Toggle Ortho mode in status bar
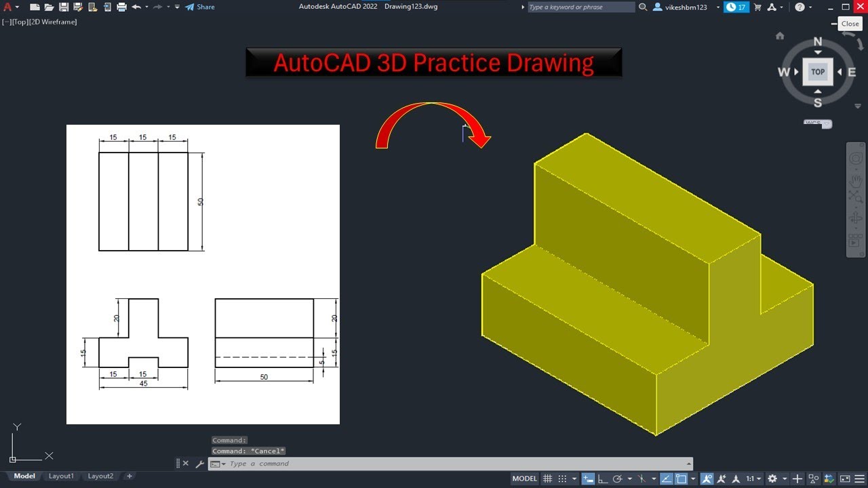868x488 pixels. coord(603,479)
